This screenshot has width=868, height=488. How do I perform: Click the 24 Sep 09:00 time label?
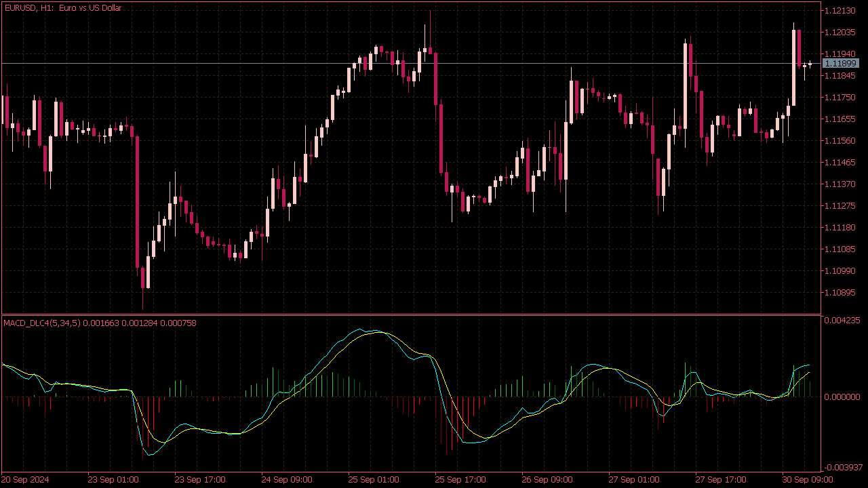(x=287, y=480)
